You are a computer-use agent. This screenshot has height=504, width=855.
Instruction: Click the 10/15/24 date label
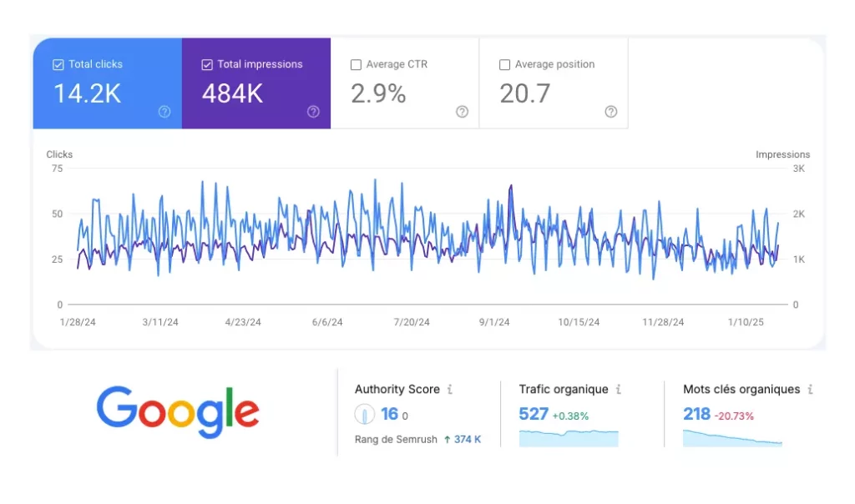pyautogui.click(x=579, y=322)
